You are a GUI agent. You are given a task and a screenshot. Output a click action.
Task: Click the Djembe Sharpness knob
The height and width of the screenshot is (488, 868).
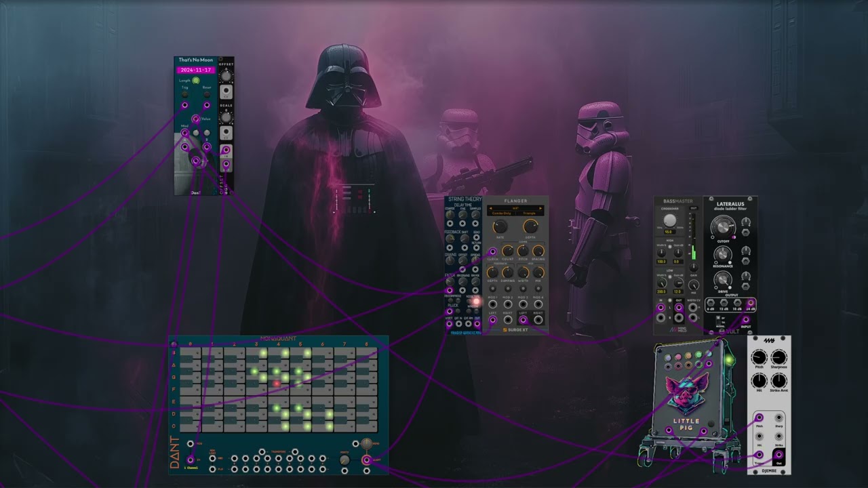pyautogui.click(x=779, y=357)
